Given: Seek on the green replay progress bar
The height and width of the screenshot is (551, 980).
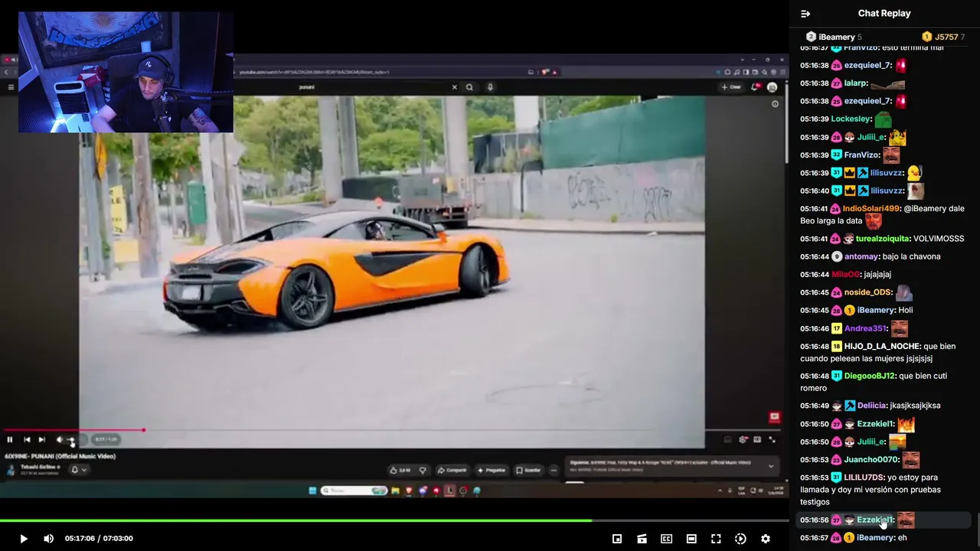Looking at the screenshot, I should (394, 521).
